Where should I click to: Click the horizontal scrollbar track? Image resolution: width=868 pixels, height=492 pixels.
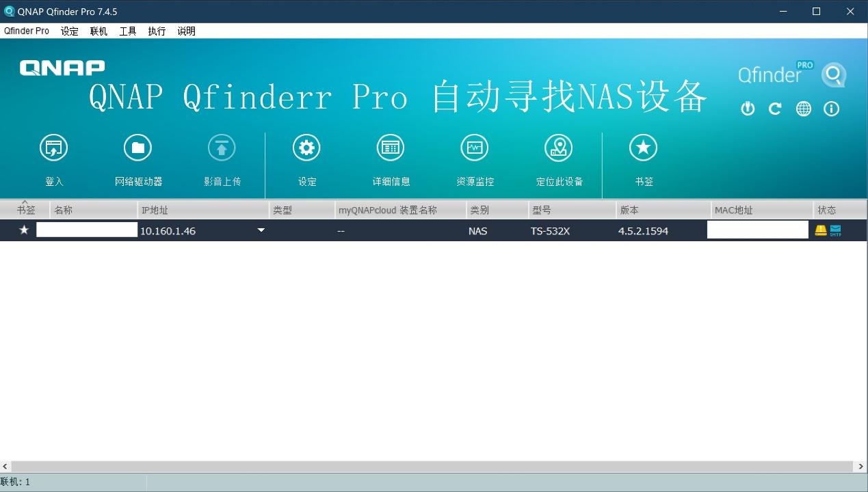tap(432, 467)
